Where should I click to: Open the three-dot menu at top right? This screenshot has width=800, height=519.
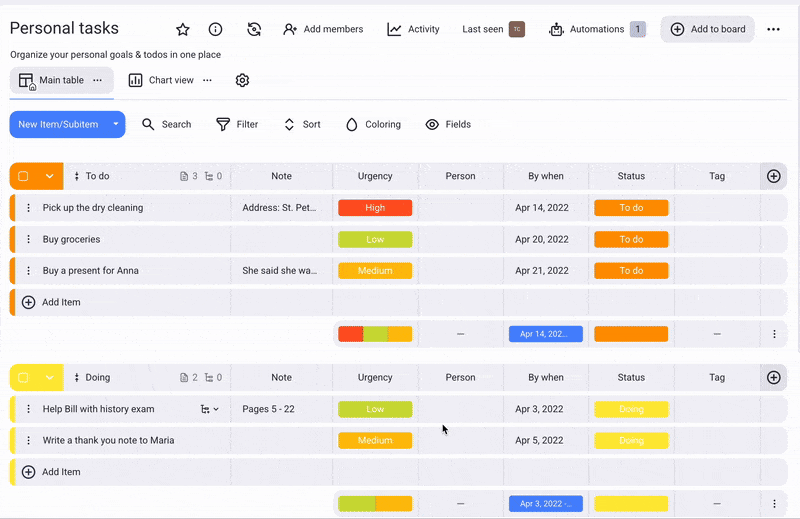773,30
